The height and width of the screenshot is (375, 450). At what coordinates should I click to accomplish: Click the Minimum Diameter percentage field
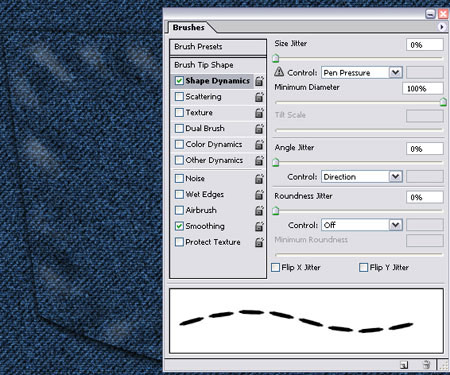(x=423, y=89)
